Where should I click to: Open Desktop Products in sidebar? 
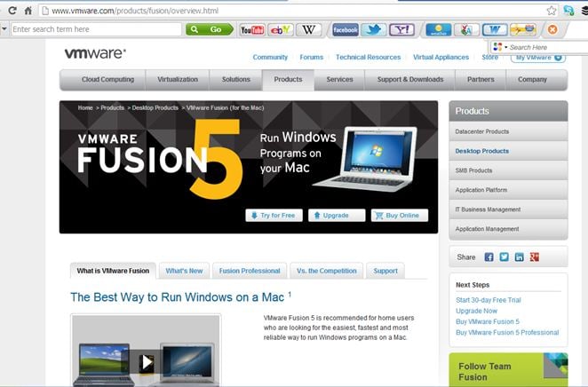(508, 151)
